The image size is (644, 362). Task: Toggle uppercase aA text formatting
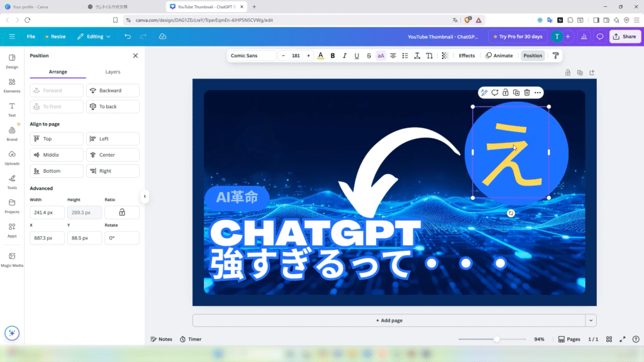(380, 55)
